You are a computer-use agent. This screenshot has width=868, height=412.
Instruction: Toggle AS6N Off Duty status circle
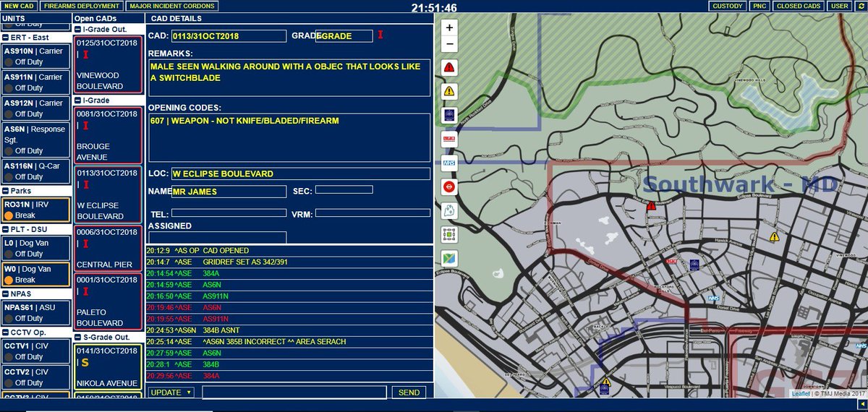coord(9,151)
